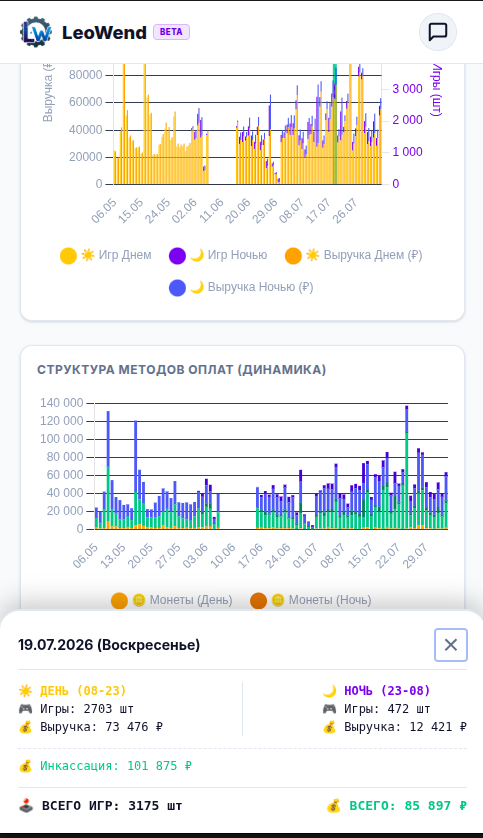
Task: Click the purple 'Игр Ночью' color circle
Action: coord(177,256)
